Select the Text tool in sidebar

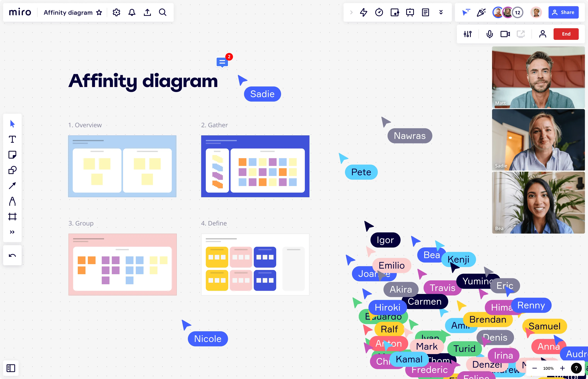tap(12, 140)
